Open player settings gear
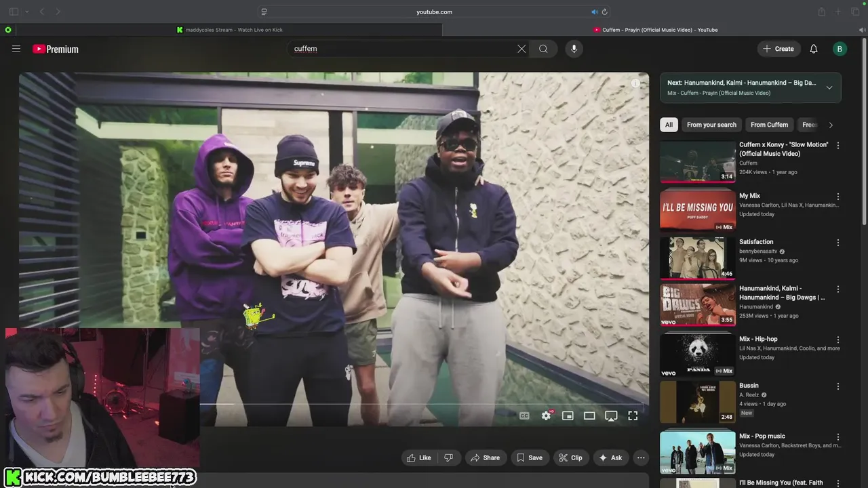The height and width of the screenshot is (488, 868). point(546,415)
